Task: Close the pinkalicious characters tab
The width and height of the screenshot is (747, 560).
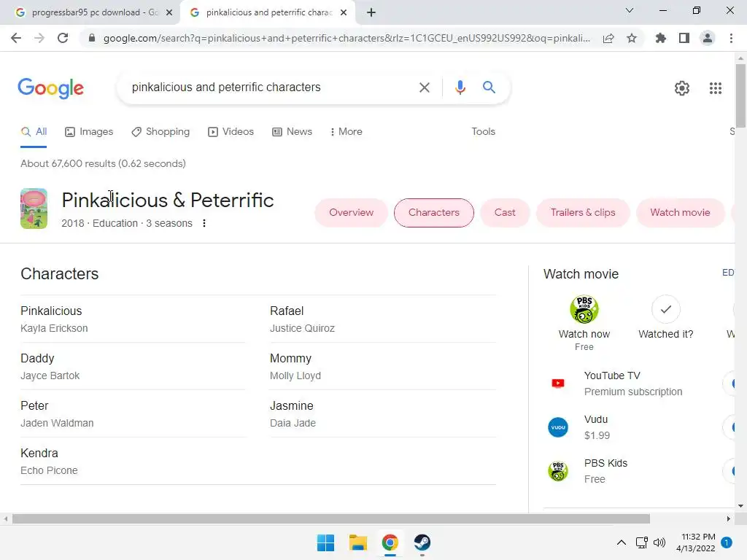Action: tap(344, 12)
